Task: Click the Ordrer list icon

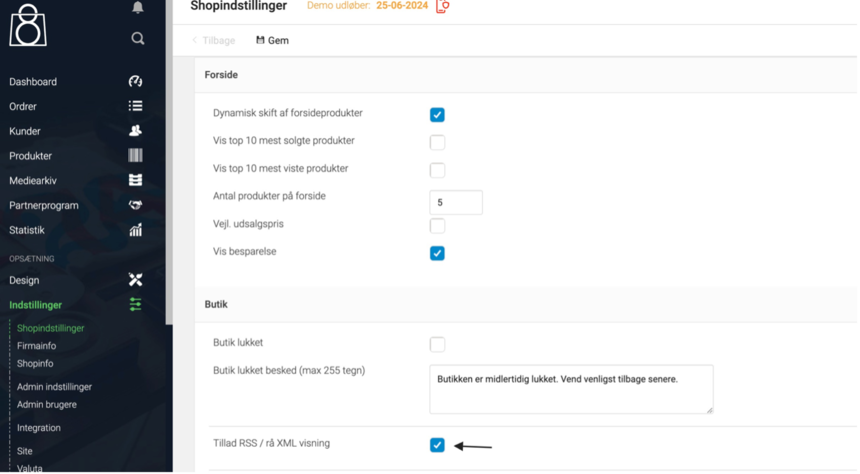Action: click(135, 106)
